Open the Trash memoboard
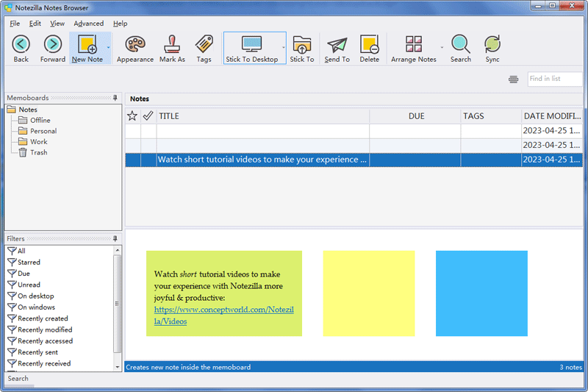This screenshot has width=588, height=392. coord(33,152)
